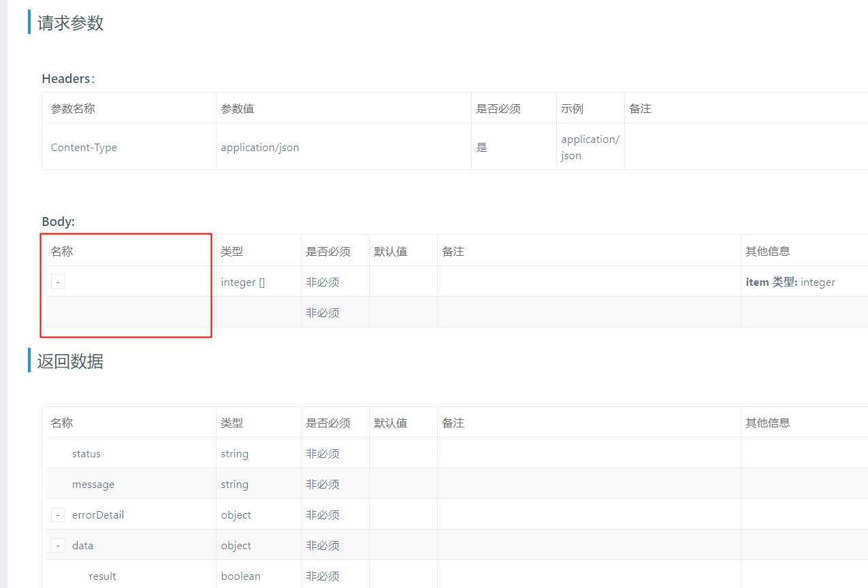Collapse the data object row
This screenshot has width=868, height=588.
click(58, 545)
